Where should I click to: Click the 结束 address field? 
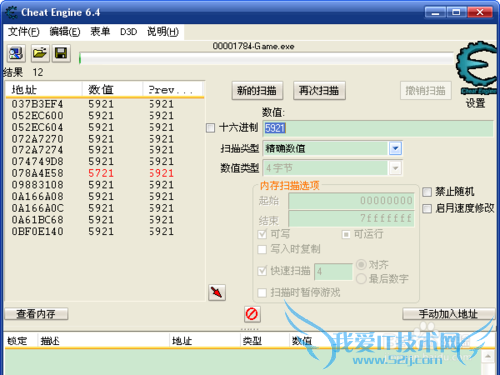351,219
